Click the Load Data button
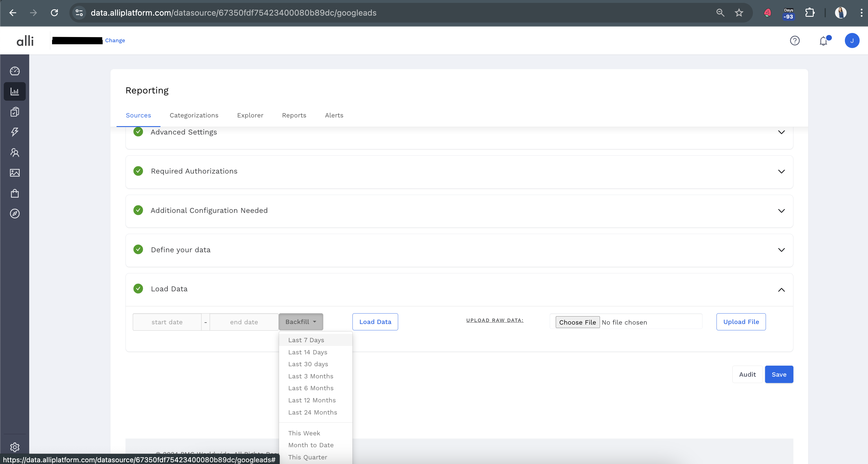The width and height of the screenshot is (868, 464). 375,322
